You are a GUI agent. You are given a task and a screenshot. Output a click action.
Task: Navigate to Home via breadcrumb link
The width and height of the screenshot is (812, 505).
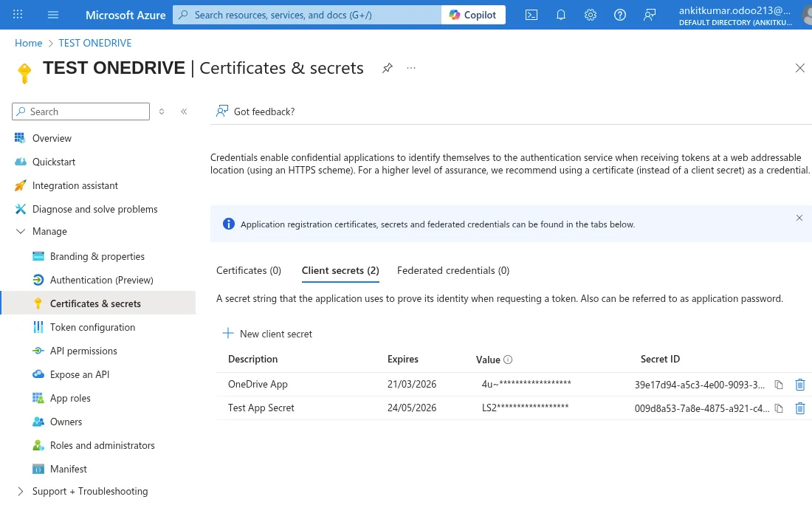click(28, 43)
